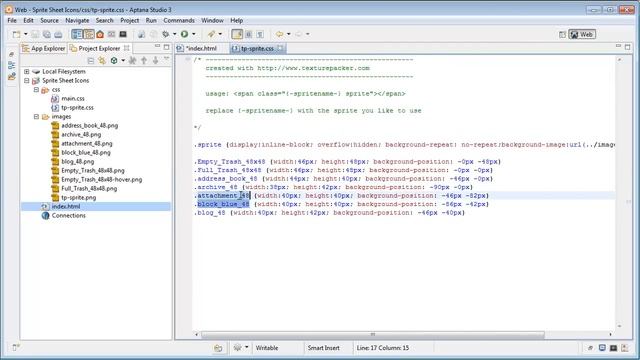Screen dimensions: 640x360
Task: Click the Save All toolbar icon
Action: click(x=47, y=34)
